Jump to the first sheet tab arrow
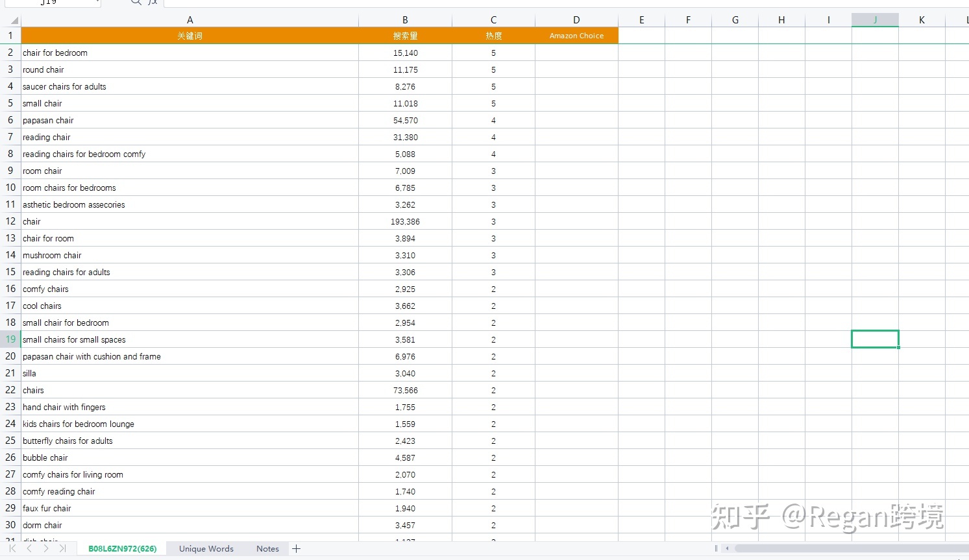This screenshot has width=969, height=560. [12, 549]
